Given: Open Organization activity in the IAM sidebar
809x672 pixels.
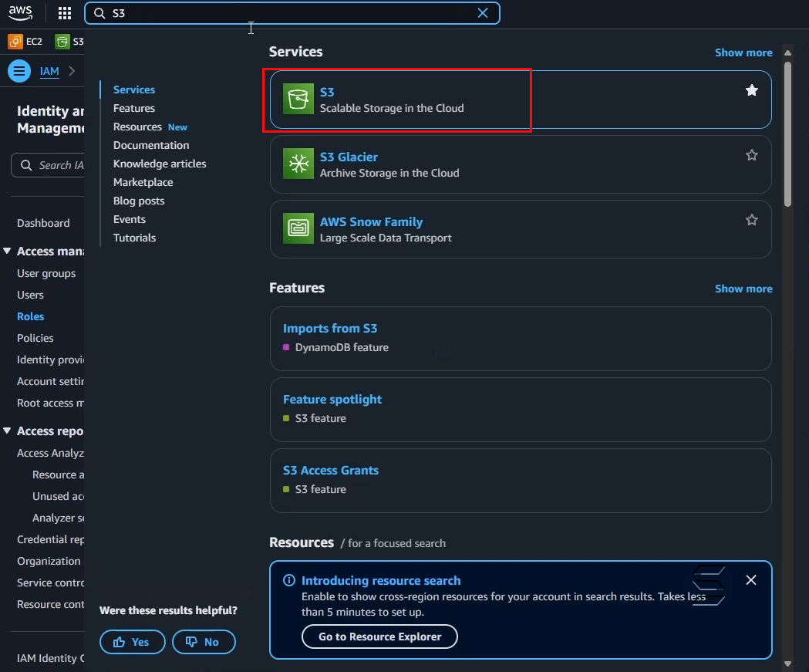Looking at the screenshot, I should (49, 561).
